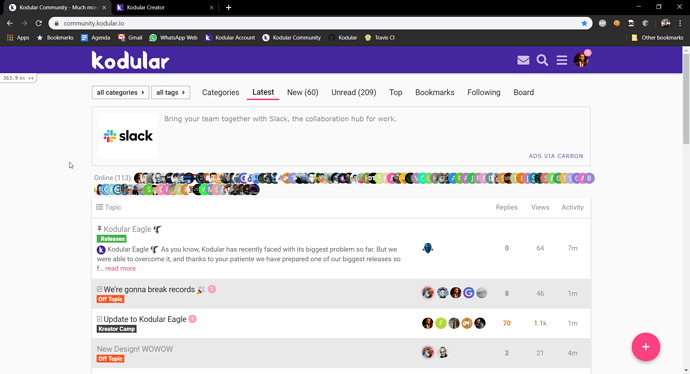Open the Travis CI bookmark

point(380,38)
